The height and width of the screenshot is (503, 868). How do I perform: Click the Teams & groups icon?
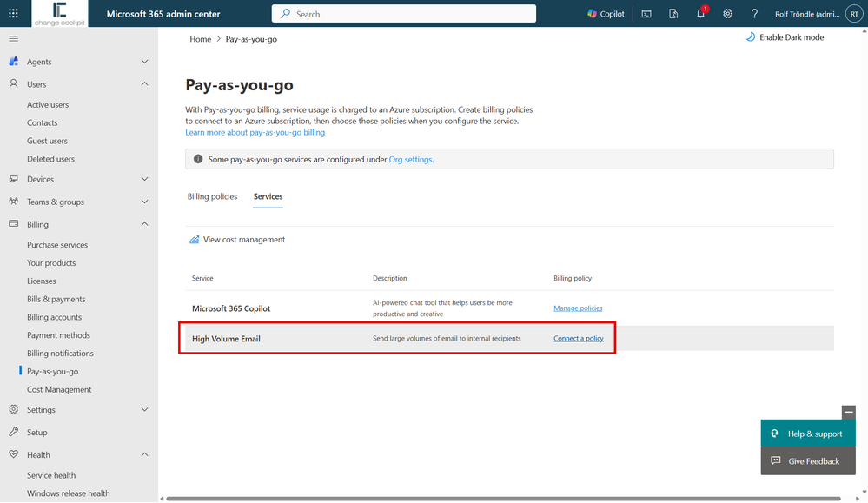[13, 202]
